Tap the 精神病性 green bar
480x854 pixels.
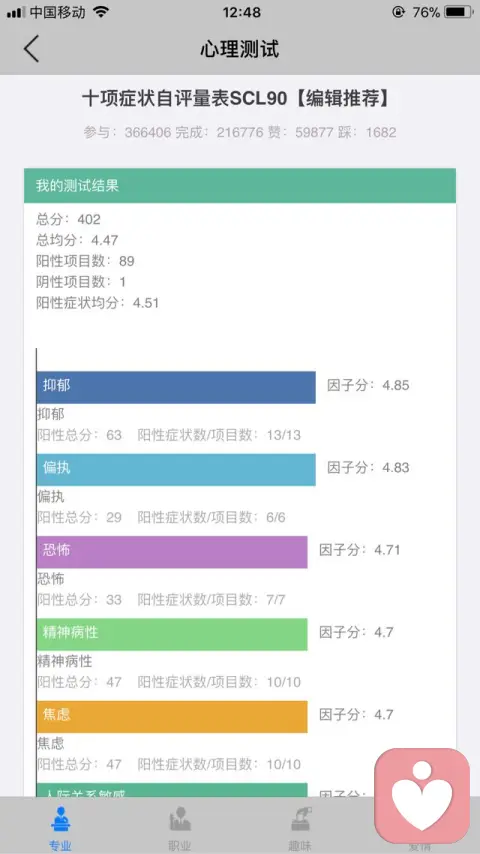tap(172, 634)
